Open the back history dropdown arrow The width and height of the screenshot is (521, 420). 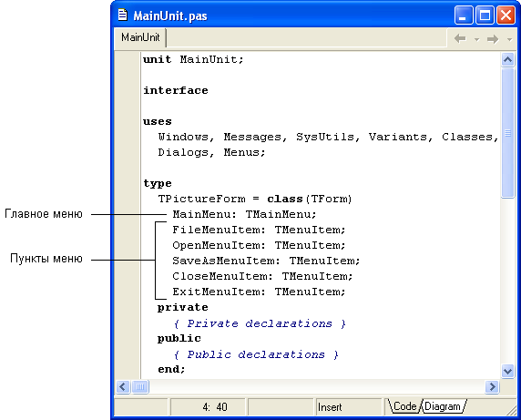(x=476, y=39)
